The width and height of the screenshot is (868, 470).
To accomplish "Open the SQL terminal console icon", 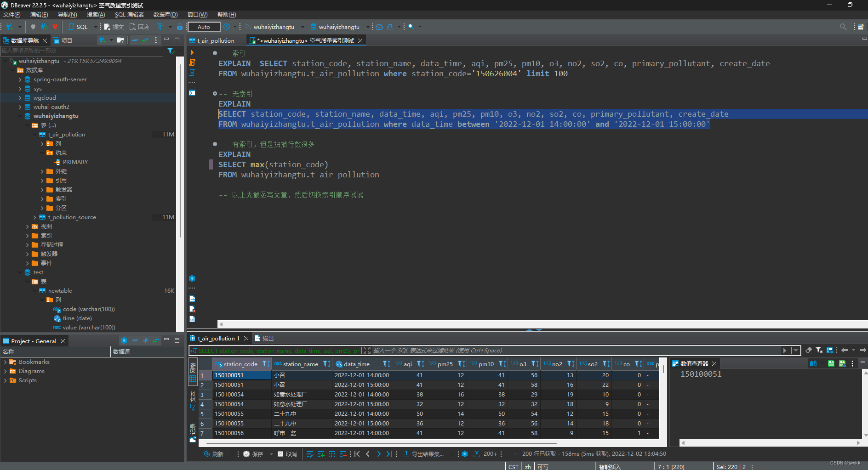I will pyautogui.click(x=192, y=93).
